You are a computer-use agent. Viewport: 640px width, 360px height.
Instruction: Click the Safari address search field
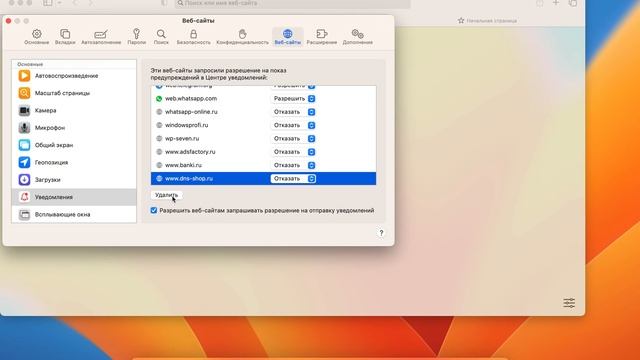tap(292, 3)
